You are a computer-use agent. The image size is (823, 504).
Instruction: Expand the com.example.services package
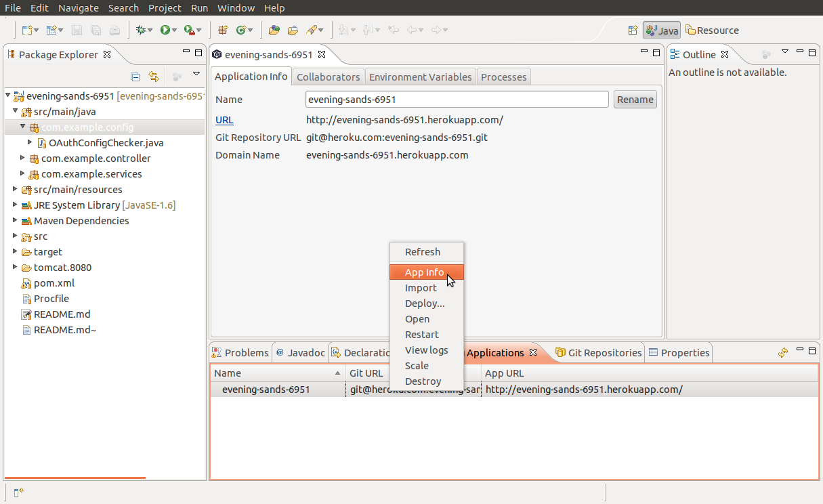point(23,173)
